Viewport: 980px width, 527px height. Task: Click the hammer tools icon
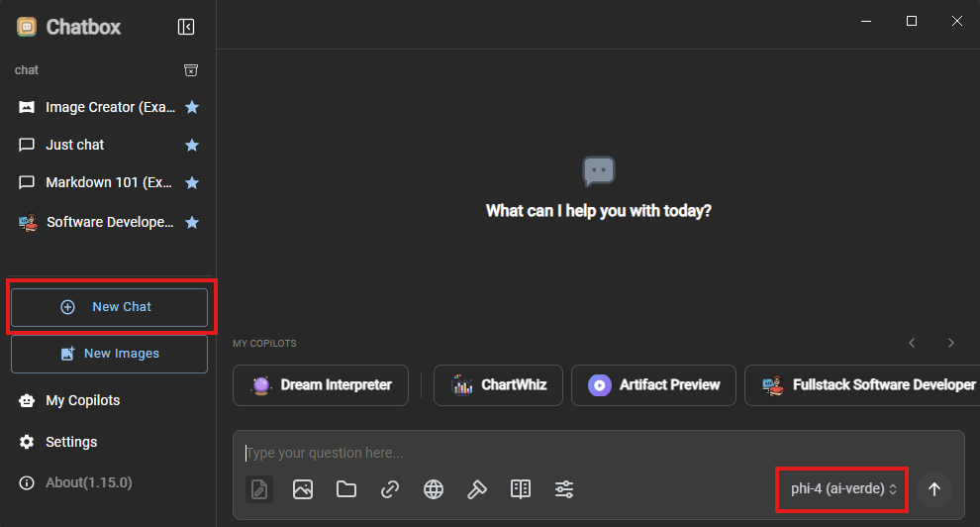pyautogui.click(x=477, y=489)
